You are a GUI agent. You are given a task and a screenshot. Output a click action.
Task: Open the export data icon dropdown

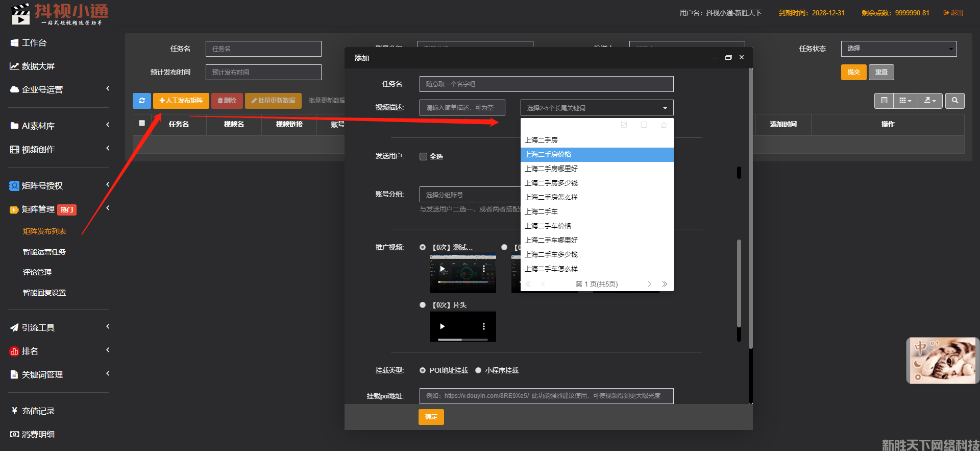[930, 101]
